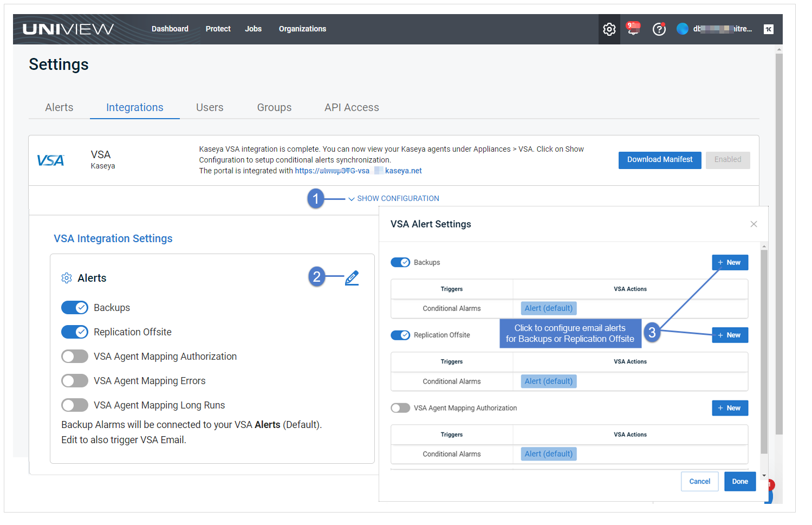Viewport: 812px width, 525px height.
Task: Click Done in VSA Alert Settings
Action: click(x=740, y=482)
